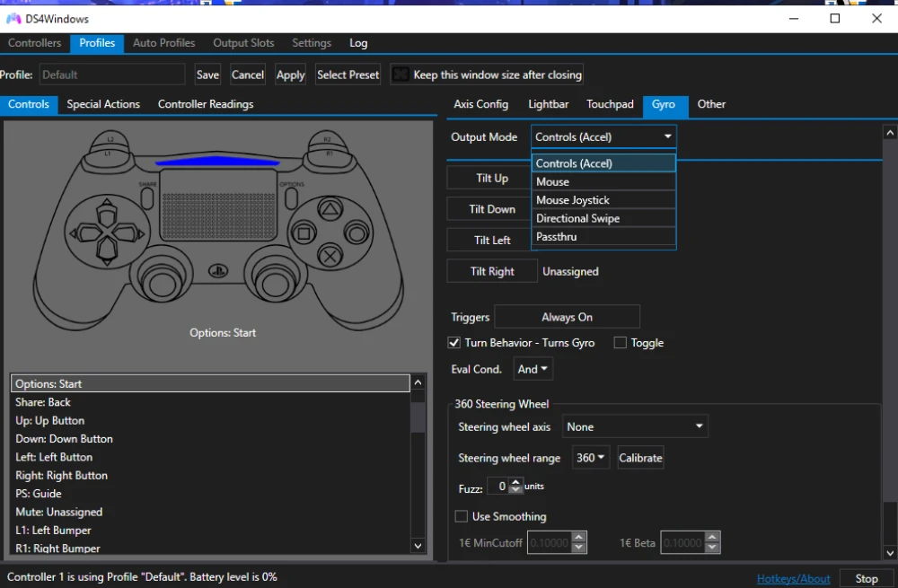Expand the Eval Cond. And dropdown
This screenshot has height=588, width=898.
pyautogui.click(x=533, y=369)
